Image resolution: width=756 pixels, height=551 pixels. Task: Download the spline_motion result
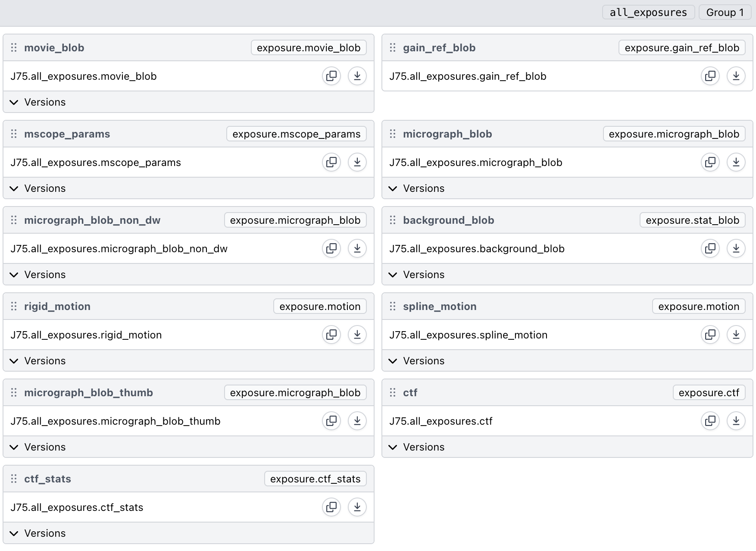tap(736, 335)
